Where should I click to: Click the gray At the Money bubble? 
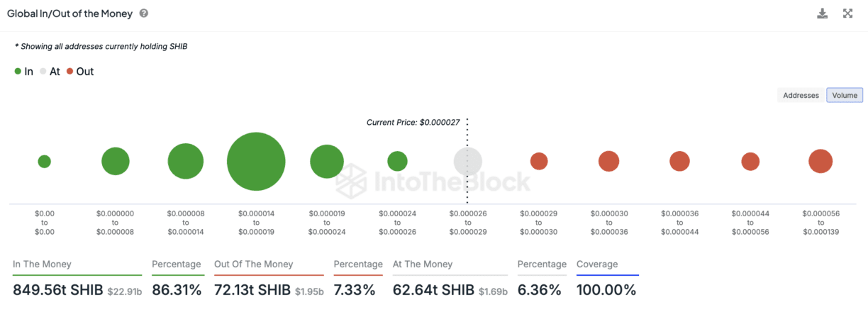468,162
